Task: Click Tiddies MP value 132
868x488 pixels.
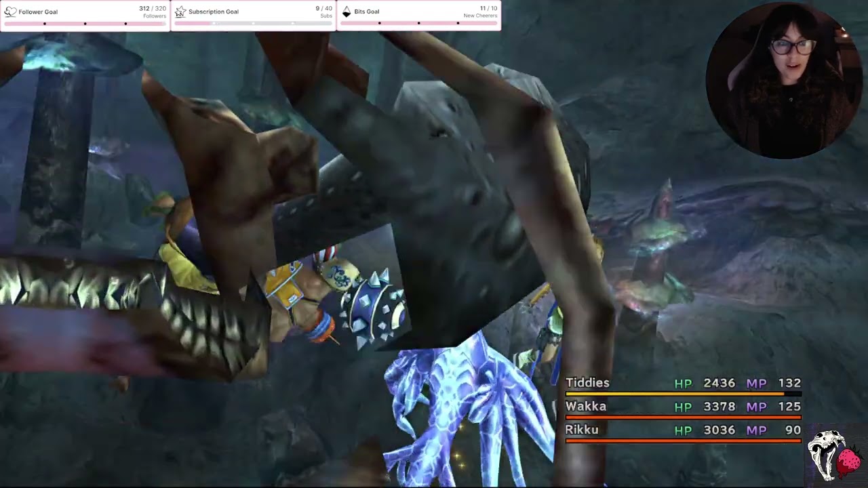Action: click(x=790, y=383)
